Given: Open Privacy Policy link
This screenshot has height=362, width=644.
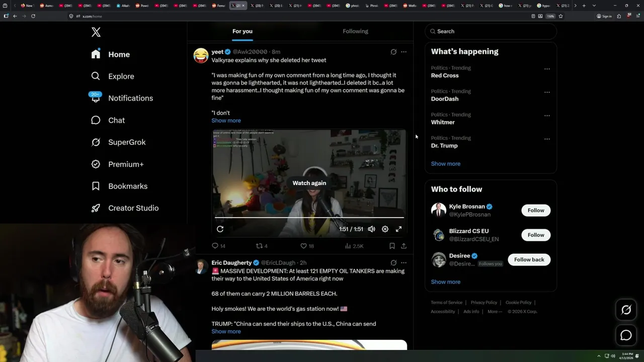Looking at the screenshot, I should pyautogui.click(x=484, y=303).
